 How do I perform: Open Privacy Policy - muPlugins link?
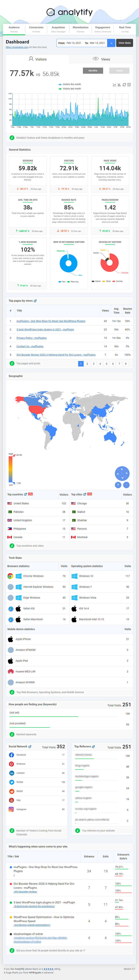tap(31, 338)
